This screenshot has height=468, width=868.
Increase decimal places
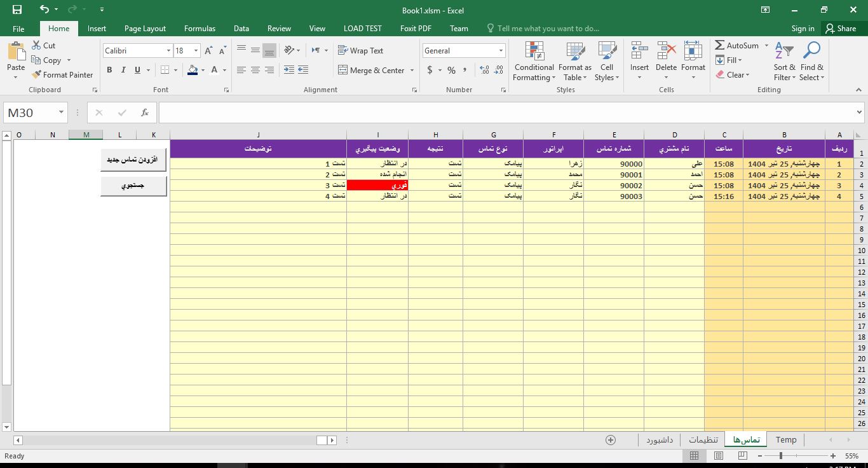484,71
